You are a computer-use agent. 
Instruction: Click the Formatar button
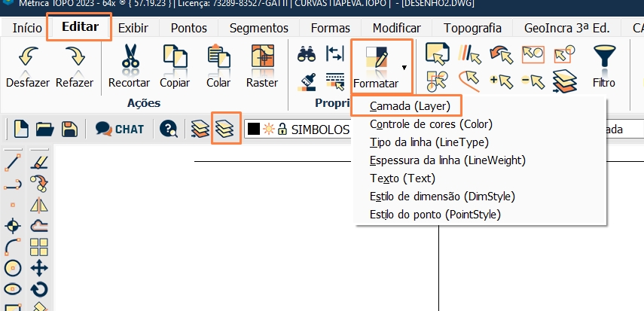click(x=376, y=66)
